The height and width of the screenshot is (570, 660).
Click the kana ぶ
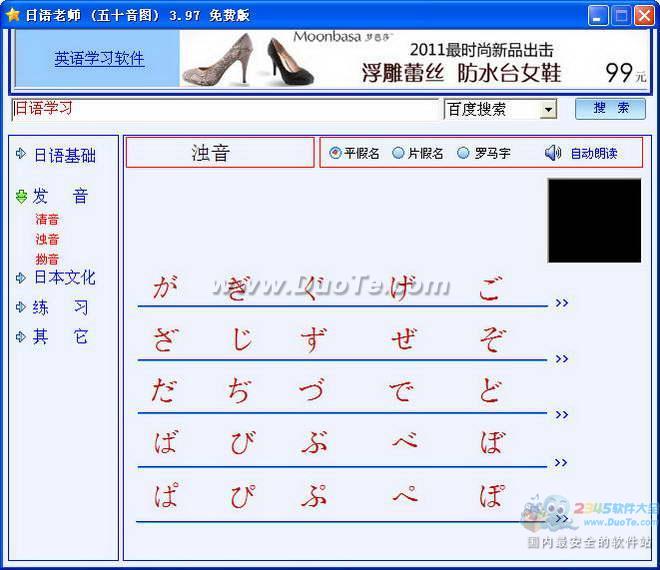[314, 443]
